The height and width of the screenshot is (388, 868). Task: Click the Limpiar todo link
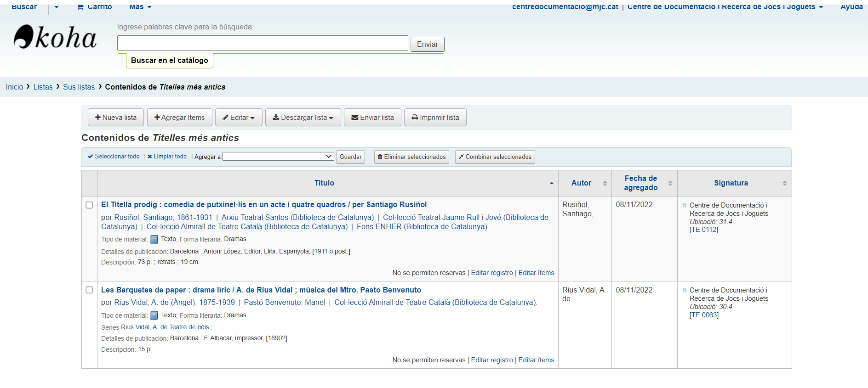(167, 157)
